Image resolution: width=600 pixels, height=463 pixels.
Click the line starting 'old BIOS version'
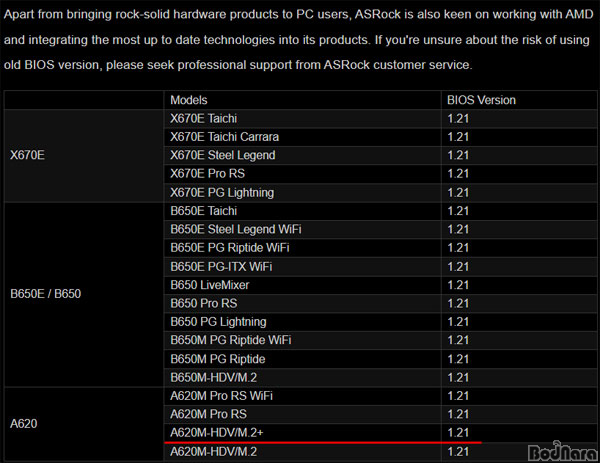(238, 65)
